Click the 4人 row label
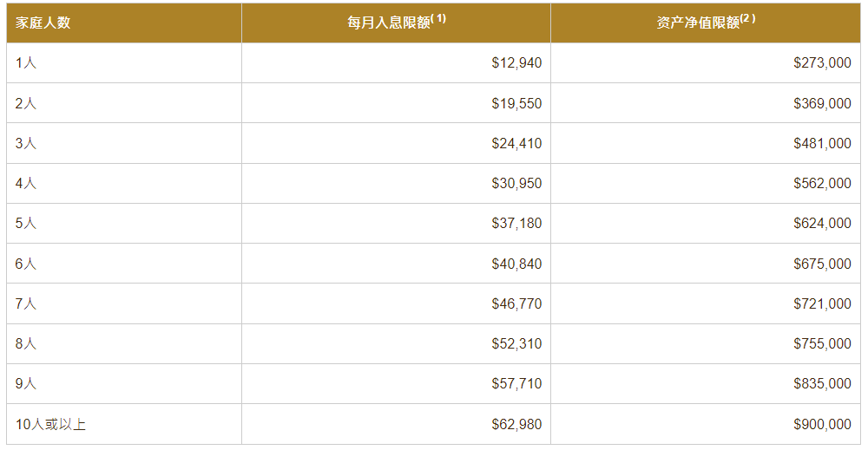Viewport: 868px width, 450px height. (25, 183)
